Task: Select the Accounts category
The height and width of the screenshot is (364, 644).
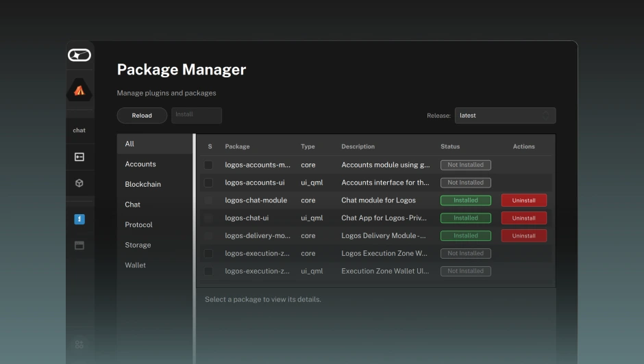Action: pyautogui.click(x=155, y=164)
